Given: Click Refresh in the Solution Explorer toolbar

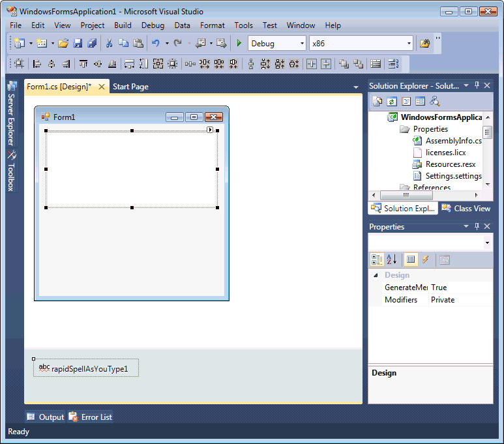Looking at the screenshot, I should click(x=391, y=102).
